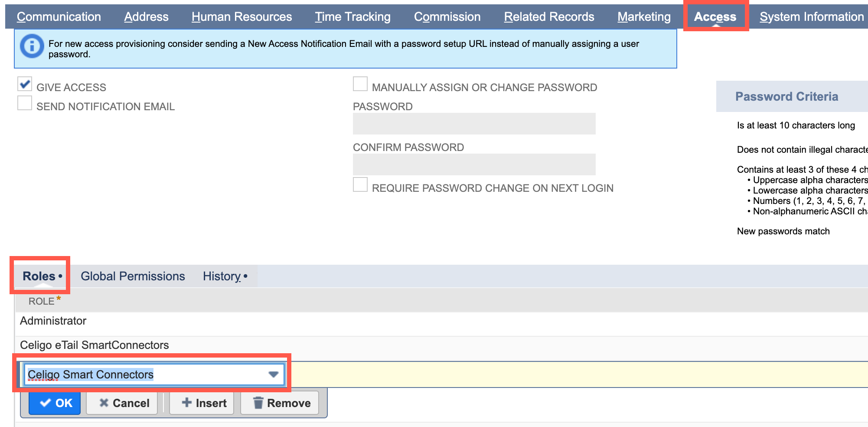This screenshot has width=868, height=427.
Task: Select the Administrator role row
Action: coord(53,321)
